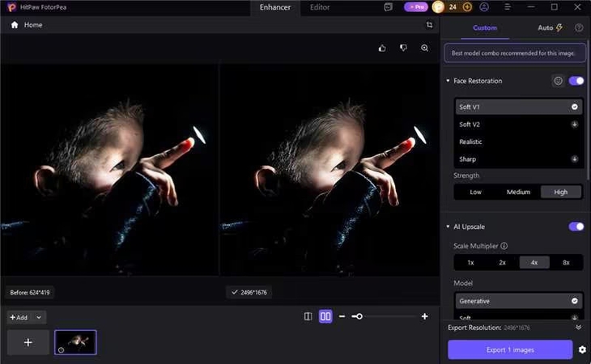Viewport: 591px width, 364px height.
Task: Toggle AI Upscale switch
Action: 576,226
